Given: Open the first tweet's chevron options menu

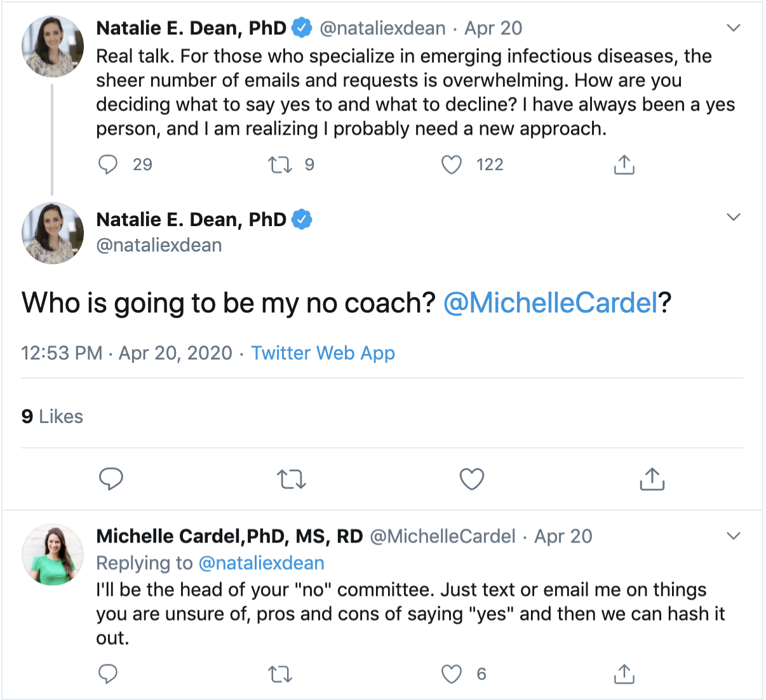Looking at the screenshot, I should point(734,28).
